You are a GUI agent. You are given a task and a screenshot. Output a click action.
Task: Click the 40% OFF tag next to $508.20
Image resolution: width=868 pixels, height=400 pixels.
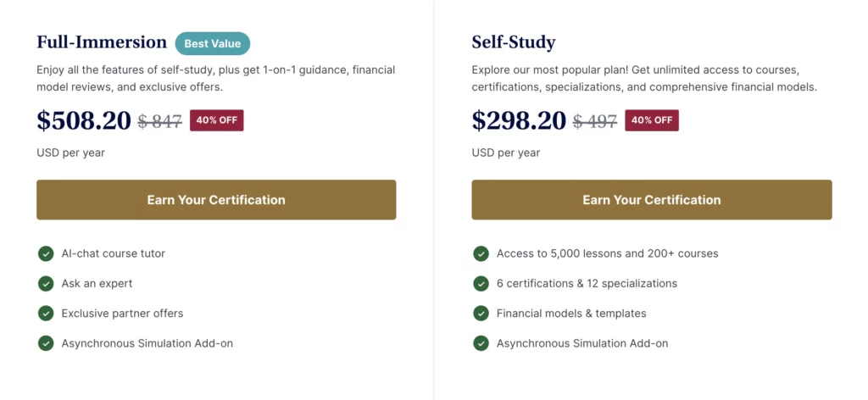coord(216,120)
